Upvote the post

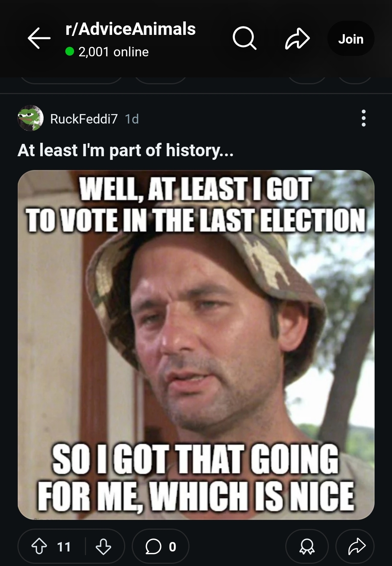coord(39,546)
